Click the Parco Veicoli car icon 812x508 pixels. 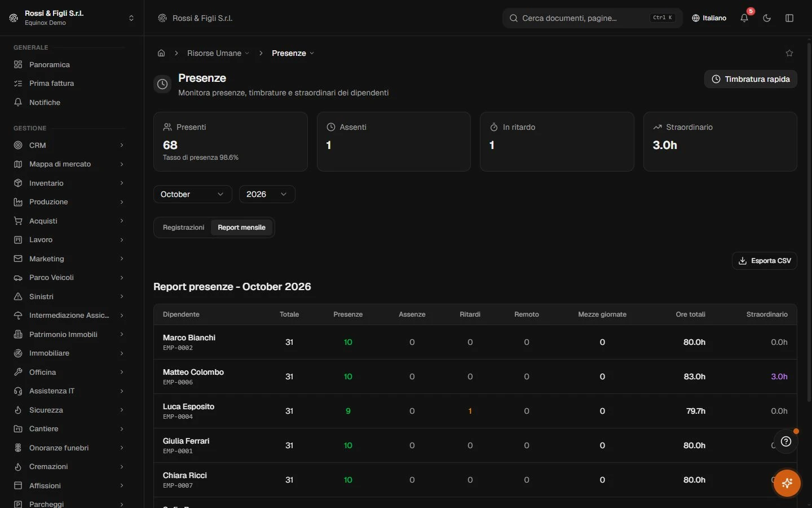(x=18, y=278)
